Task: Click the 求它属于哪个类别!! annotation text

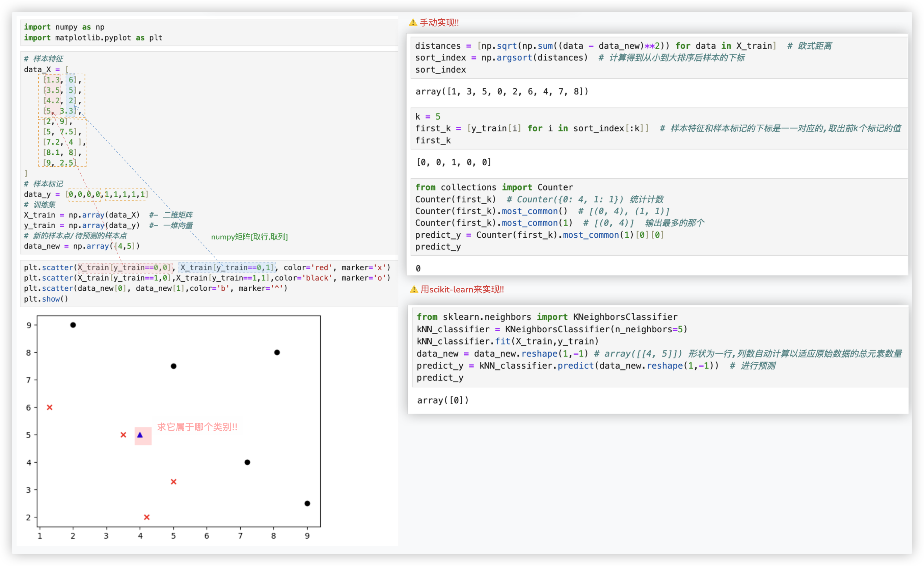Action: point(197,427)
